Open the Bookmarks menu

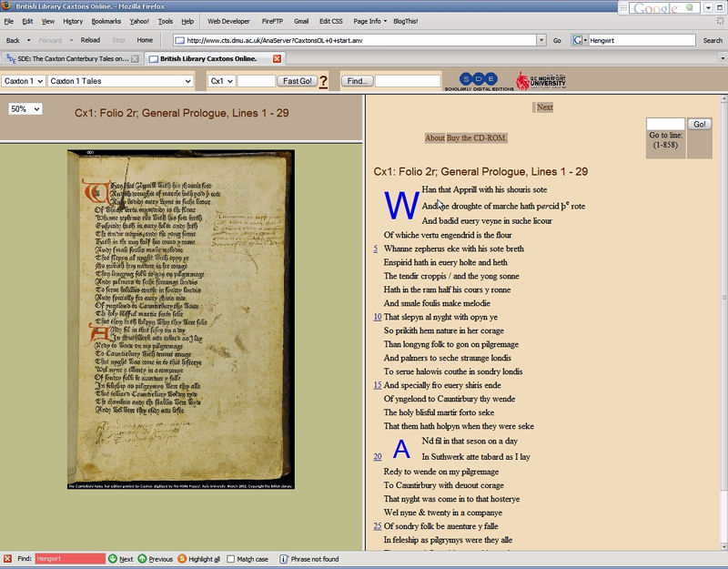pos(106,21)
